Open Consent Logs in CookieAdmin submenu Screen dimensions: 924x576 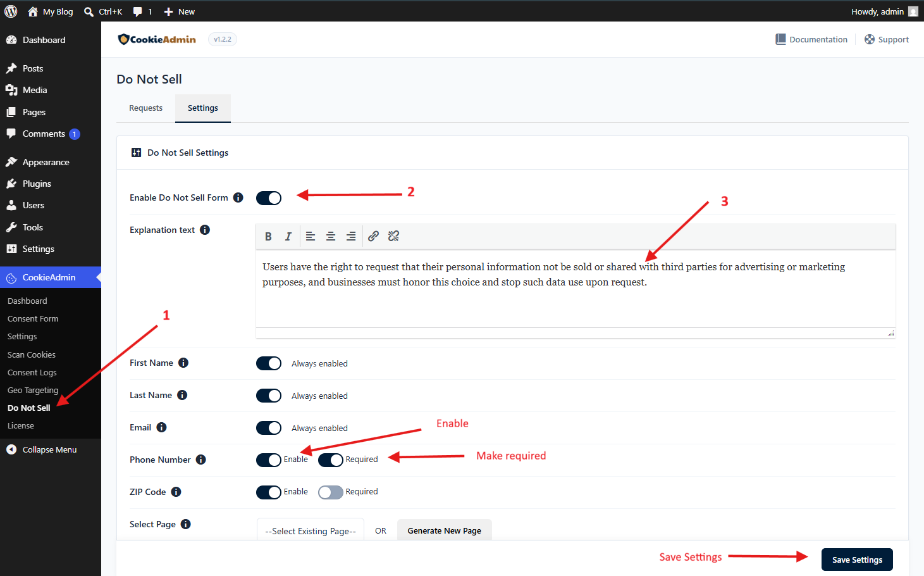click(x=32, y=372)
